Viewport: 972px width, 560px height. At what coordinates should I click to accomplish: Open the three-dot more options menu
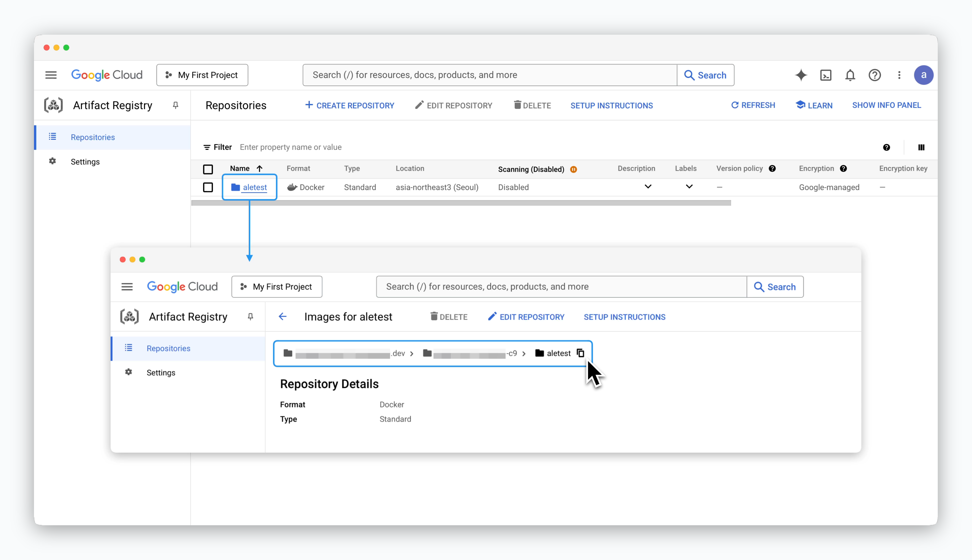tap(899, 75)
